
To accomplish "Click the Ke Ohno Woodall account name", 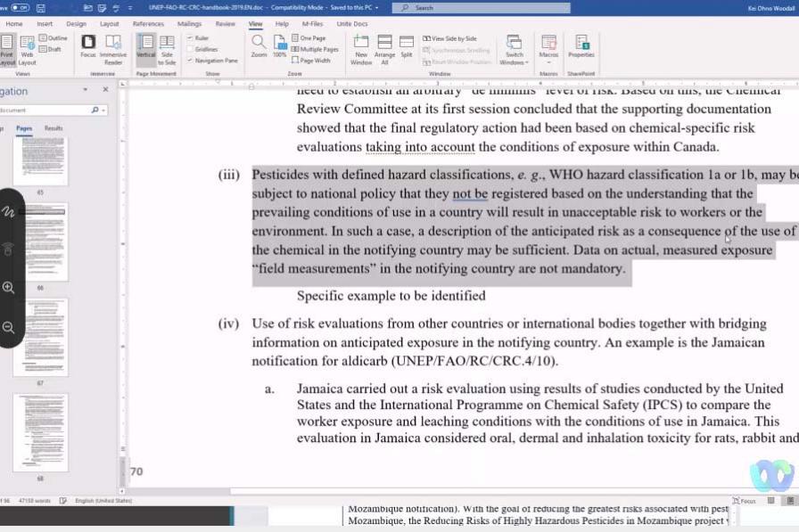I will (771, 8).
